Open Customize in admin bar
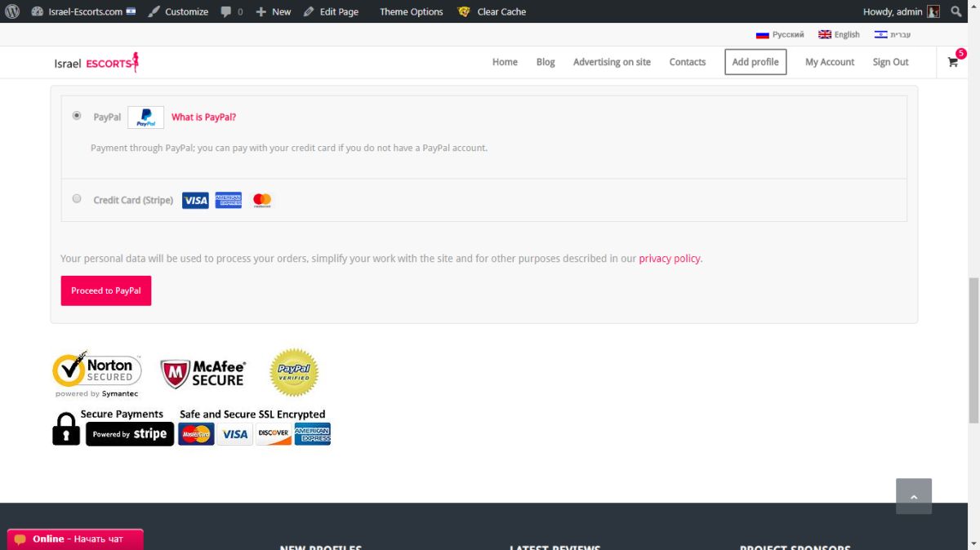Screen dimensions: 980x550 178,11
